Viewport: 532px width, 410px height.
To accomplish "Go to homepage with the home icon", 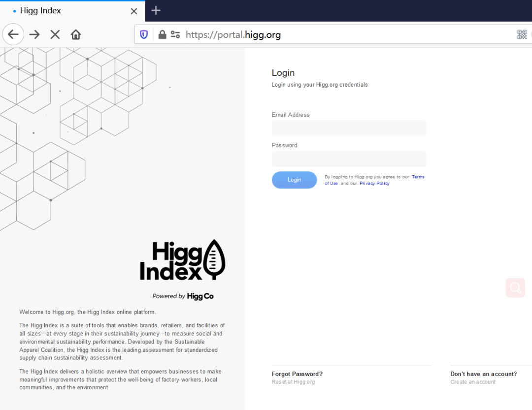I will point(76,34).
